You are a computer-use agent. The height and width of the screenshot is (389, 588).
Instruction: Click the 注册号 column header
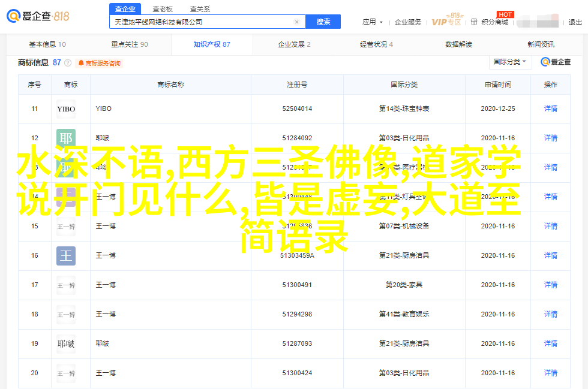tap(297, 85)
